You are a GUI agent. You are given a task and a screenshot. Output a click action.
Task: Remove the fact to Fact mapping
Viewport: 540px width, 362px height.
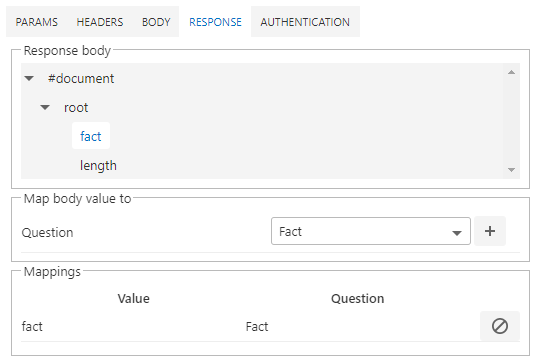[500, 326]
